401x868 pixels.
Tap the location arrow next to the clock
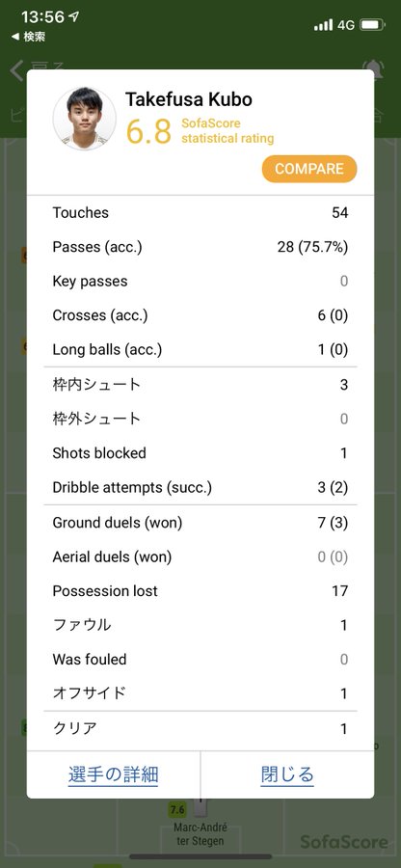coord(73,17)
